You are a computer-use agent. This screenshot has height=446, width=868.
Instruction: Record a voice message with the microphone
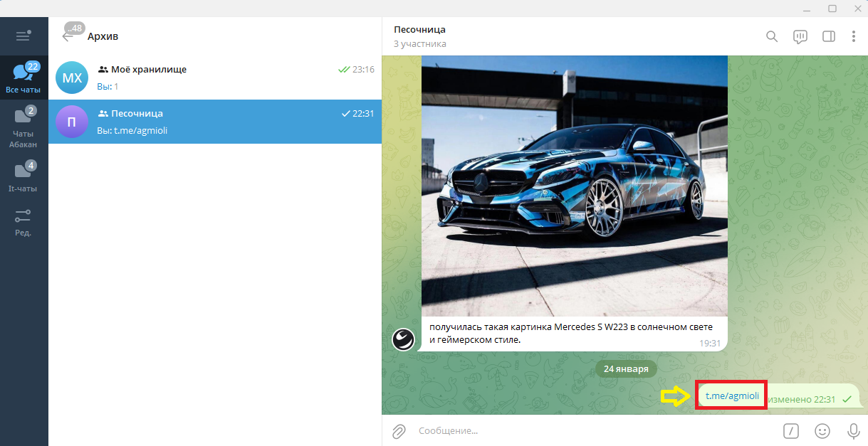853,430
